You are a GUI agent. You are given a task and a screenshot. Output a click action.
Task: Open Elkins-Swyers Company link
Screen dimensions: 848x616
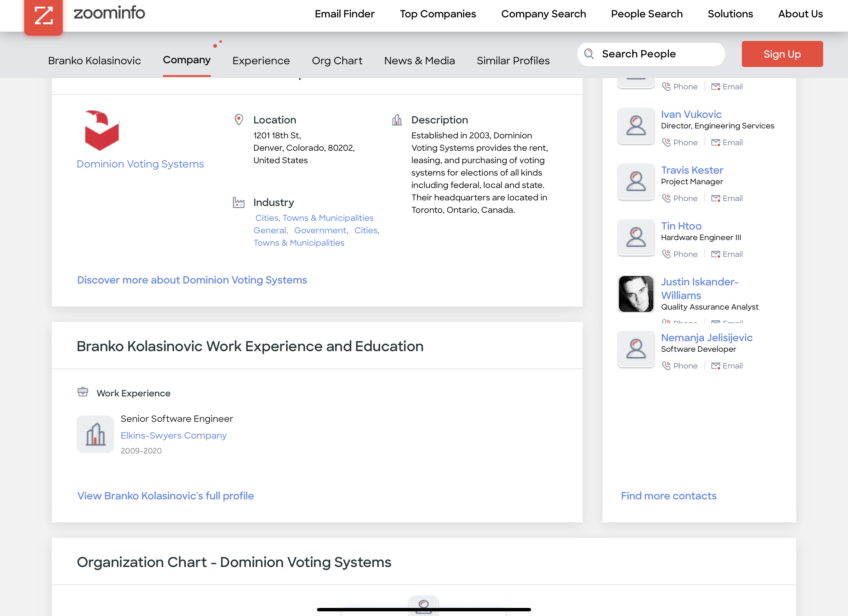[174, 435]
